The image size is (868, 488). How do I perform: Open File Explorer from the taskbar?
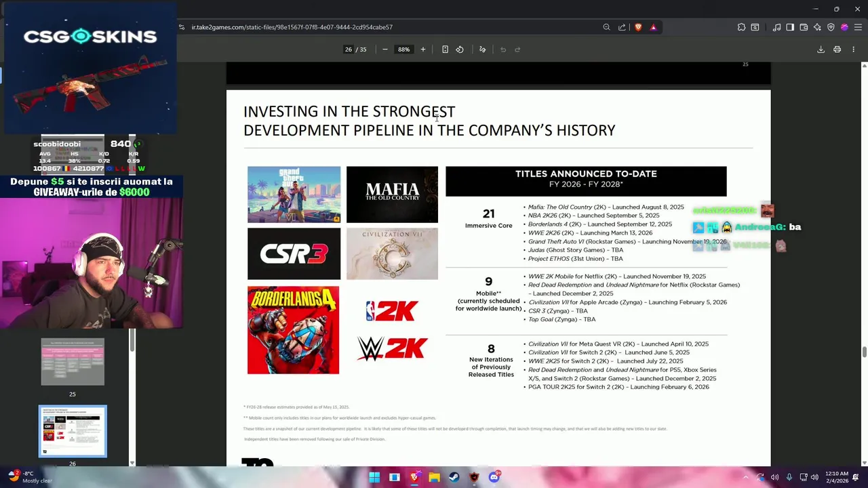pos(434,477)
